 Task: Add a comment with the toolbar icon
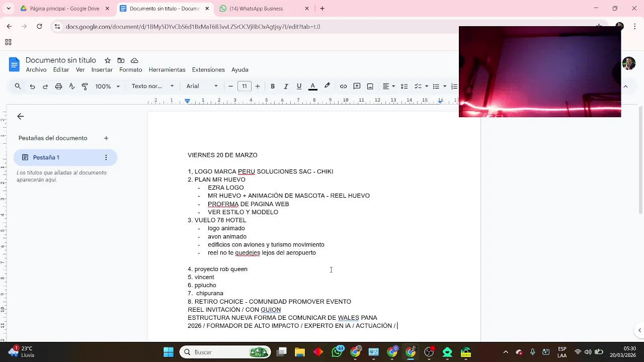(357, 86)
